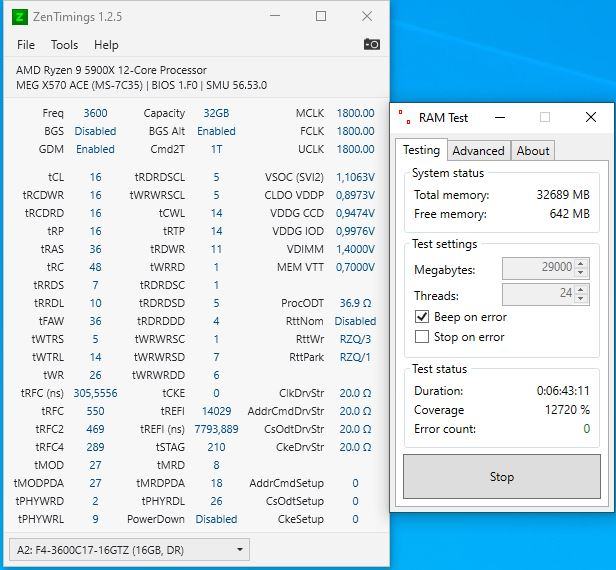Click the Cmd2T value 1T
Screen dimensions: 616x570
click(216, 149)
